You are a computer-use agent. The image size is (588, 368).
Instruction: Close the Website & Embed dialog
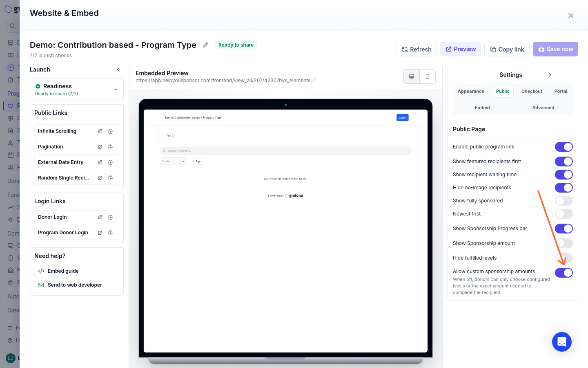click(x=571, y=16)
